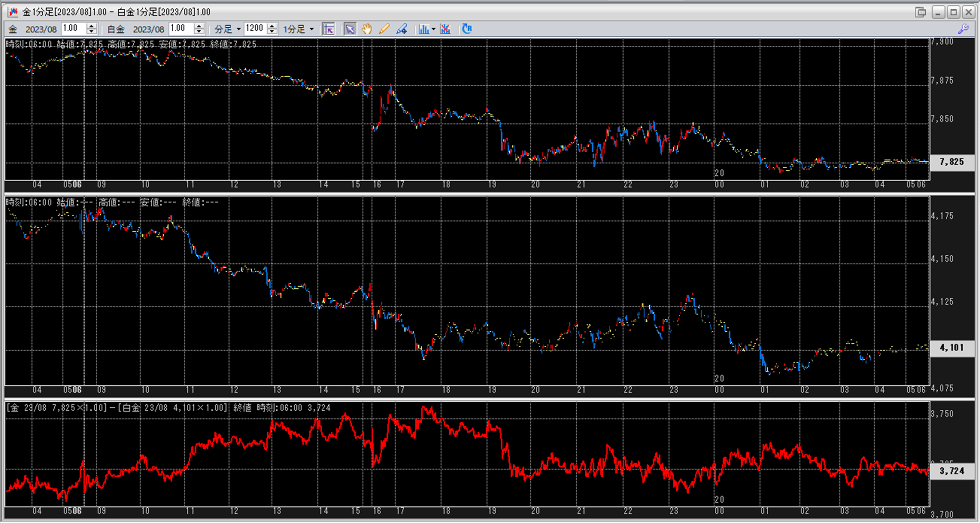Viewport: 980px width, 523px height.
Task: Expand the 分足 timeframe type dropdown
Action: 238,29
